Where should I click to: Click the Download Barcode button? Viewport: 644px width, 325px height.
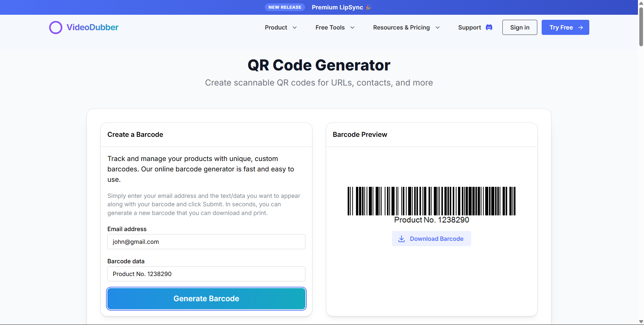pos(431,238)
